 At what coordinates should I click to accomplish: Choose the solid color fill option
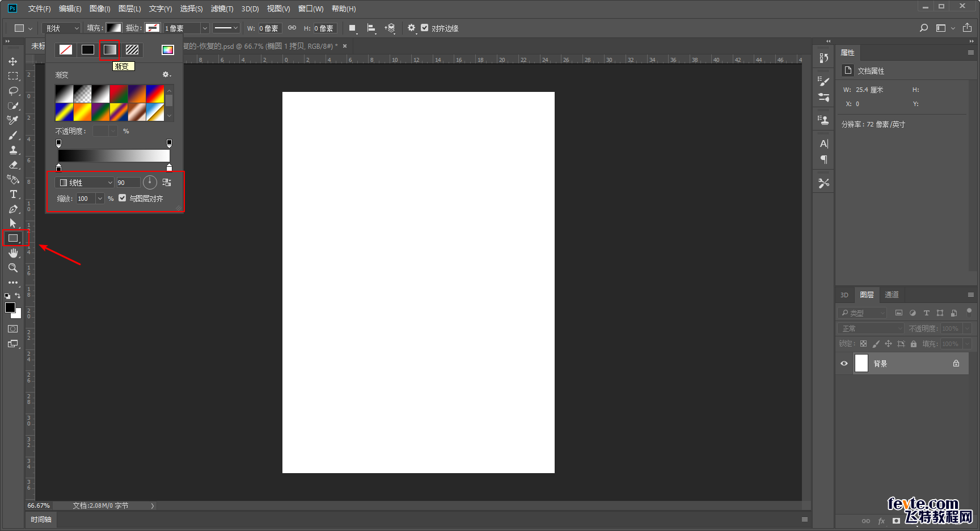[x=88, y=50]
